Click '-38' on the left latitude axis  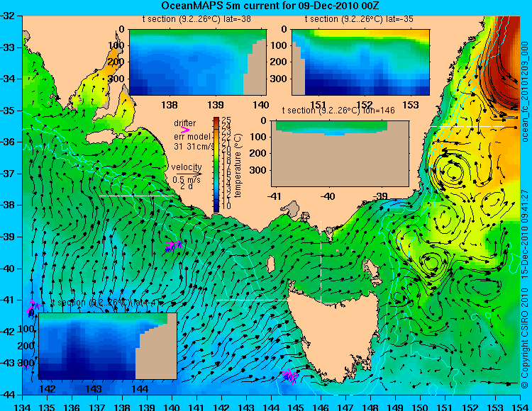click(9, 205)
